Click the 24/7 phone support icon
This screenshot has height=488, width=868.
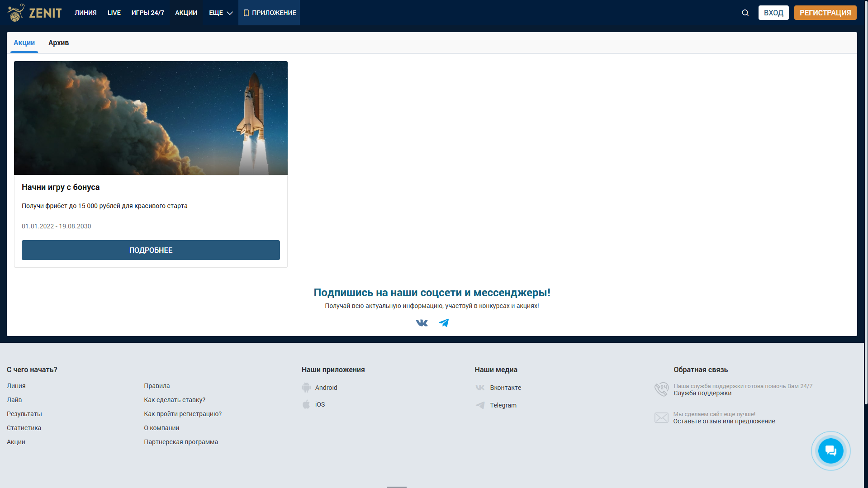pos(661,389)
